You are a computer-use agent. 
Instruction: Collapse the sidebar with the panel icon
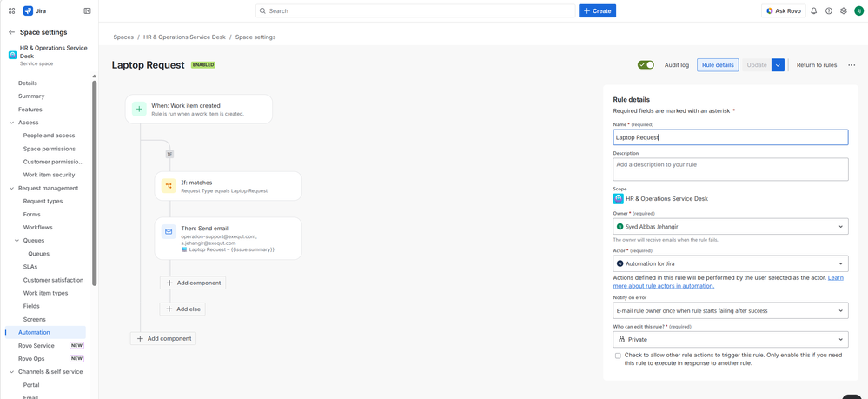pyautogui.click(x=87, y=10)
